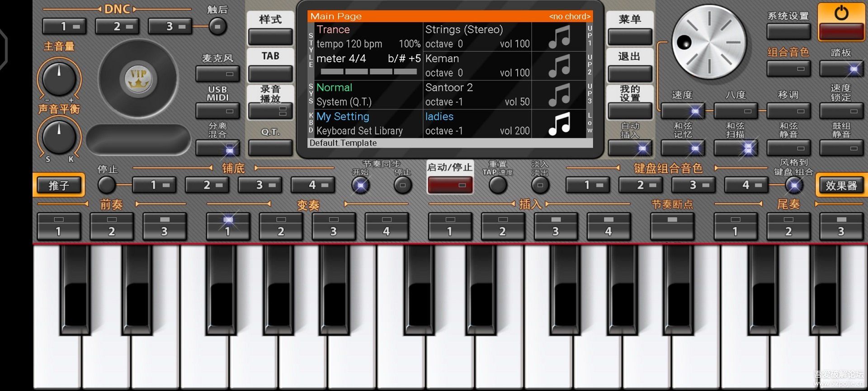This screenshot has width=868, height=391.
Task: Open the 样式 style page
Action: tap(270, 36)
